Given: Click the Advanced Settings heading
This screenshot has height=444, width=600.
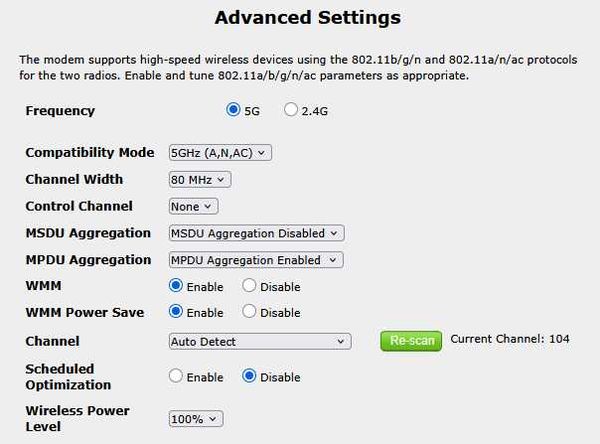Looking at the screenshot, I should 308,18.
